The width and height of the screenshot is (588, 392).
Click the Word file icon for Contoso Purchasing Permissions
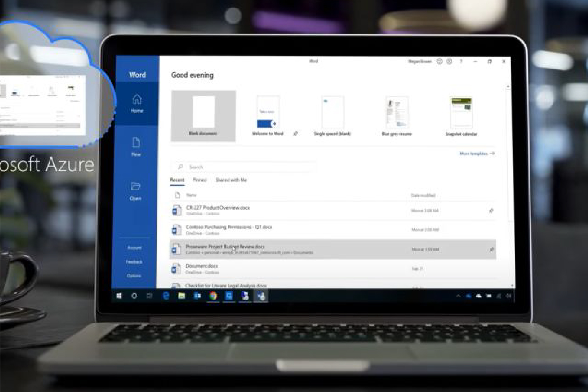pyautogui.click(x=176, y=230)
